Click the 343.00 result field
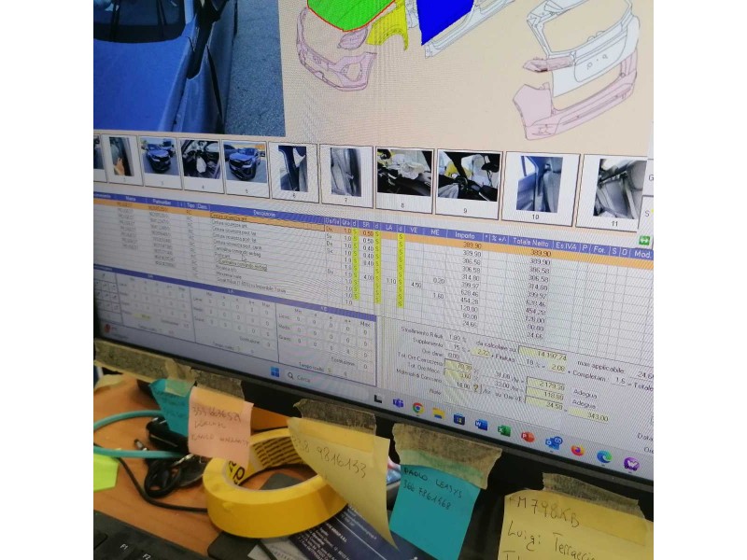This screenshot has width=747, height=560. point(589,417)
